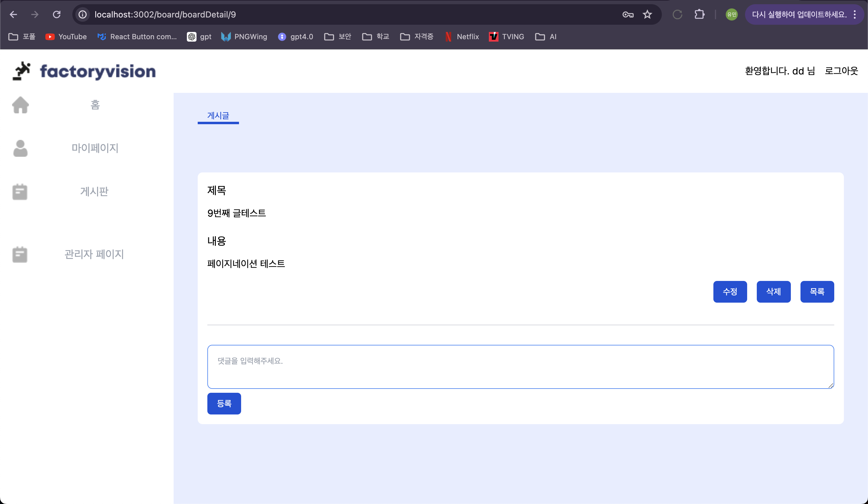Image resolution: width=868 pixels, height=504 pixels.
Task: Click the greyed reload icon beside extensions
Action: 677,14
